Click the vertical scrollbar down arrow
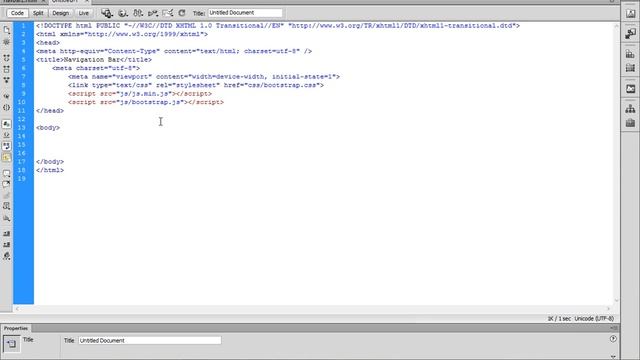 pyautogui.click(x=616, y=300)
